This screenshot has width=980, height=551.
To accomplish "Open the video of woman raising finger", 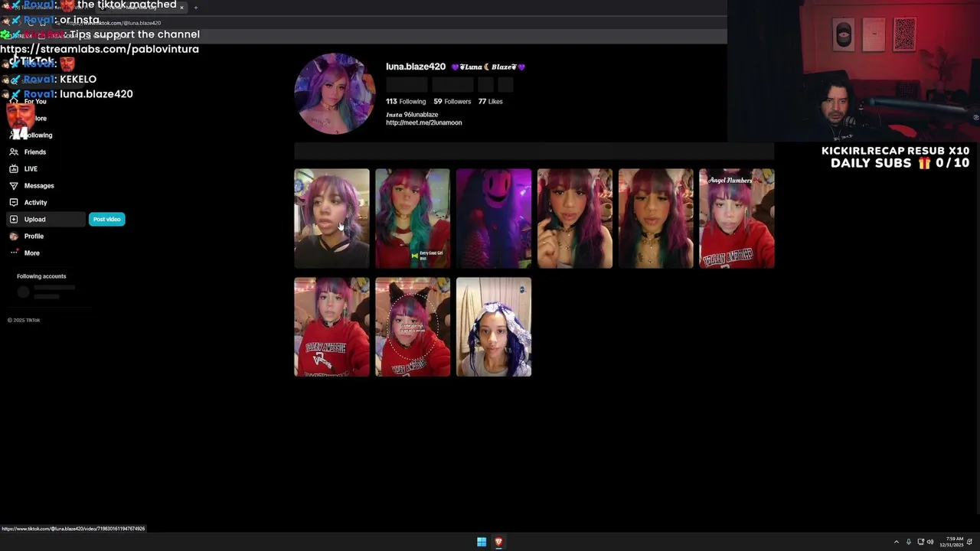I will [x=575, y=219].
